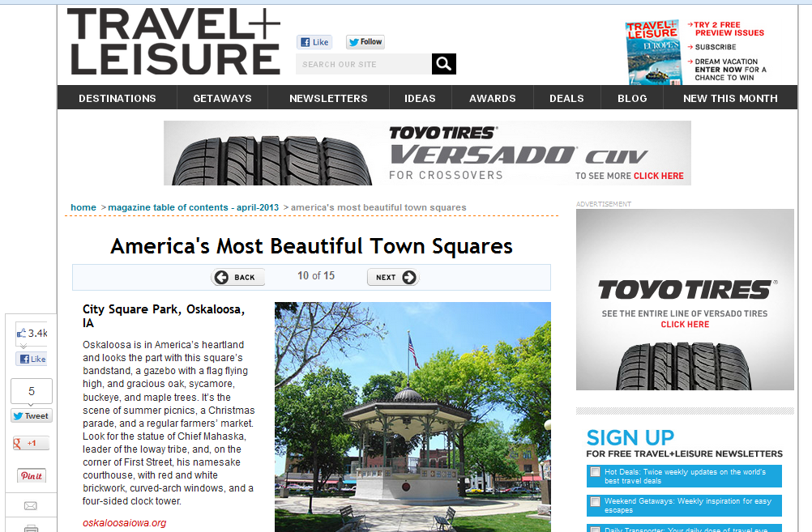Image resolution: width=812 pixels, height=532 pixels.
Task: Open the Destinations menu
Action: pyautogui.click(x=118, y=98)
